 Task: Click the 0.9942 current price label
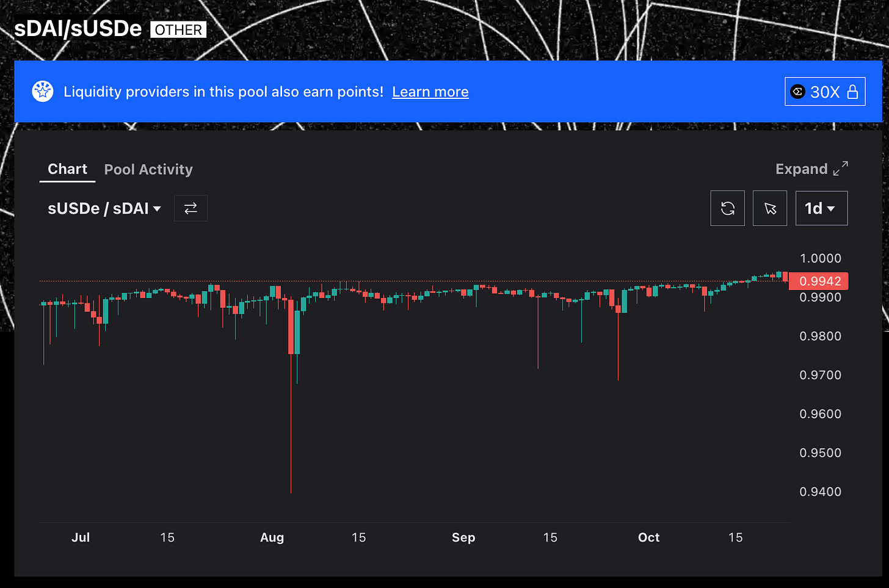819,281
